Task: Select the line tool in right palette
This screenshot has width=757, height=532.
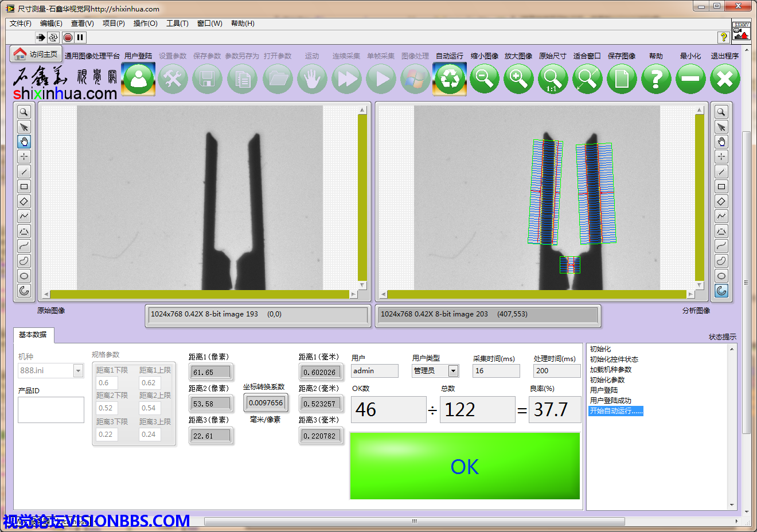Action: 721,171
